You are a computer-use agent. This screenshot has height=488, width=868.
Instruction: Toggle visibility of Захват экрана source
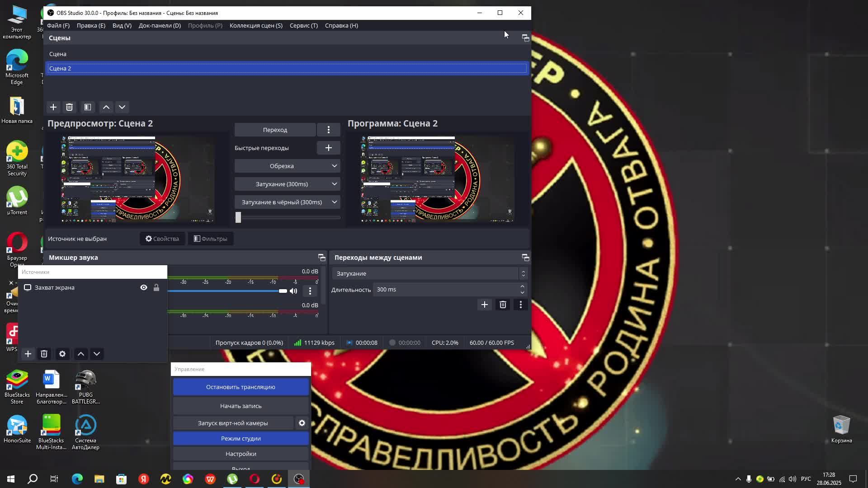(144, 287)
